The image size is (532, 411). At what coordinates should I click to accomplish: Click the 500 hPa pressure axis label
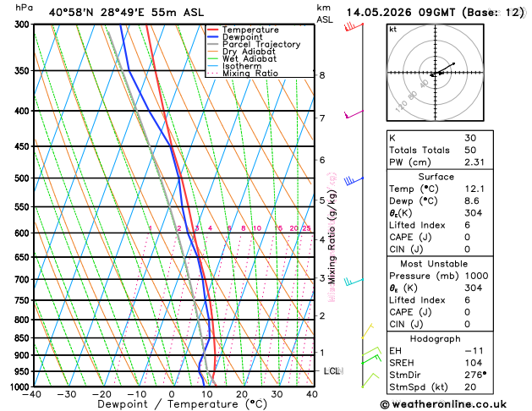pos(24,178)
